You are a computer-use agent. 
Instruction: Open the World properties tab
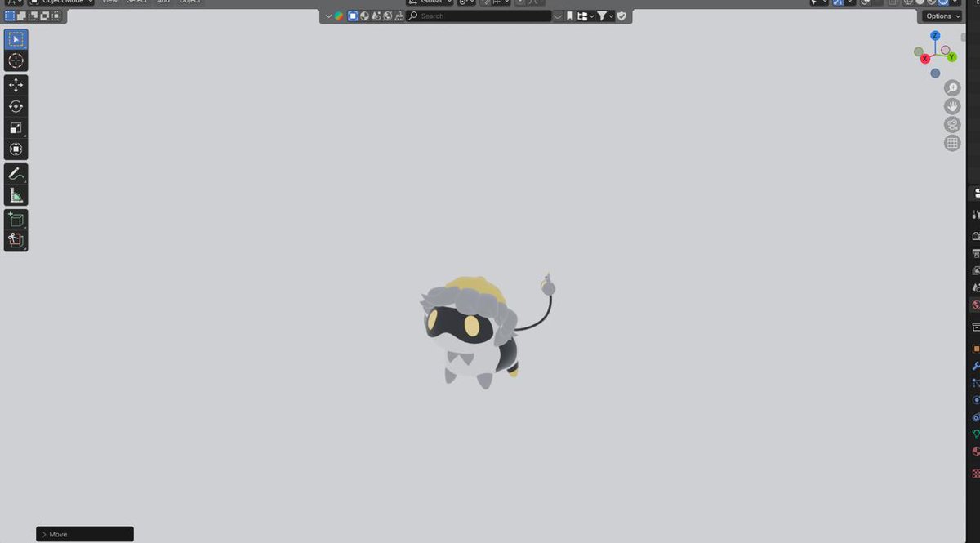[x=975, y=305]
